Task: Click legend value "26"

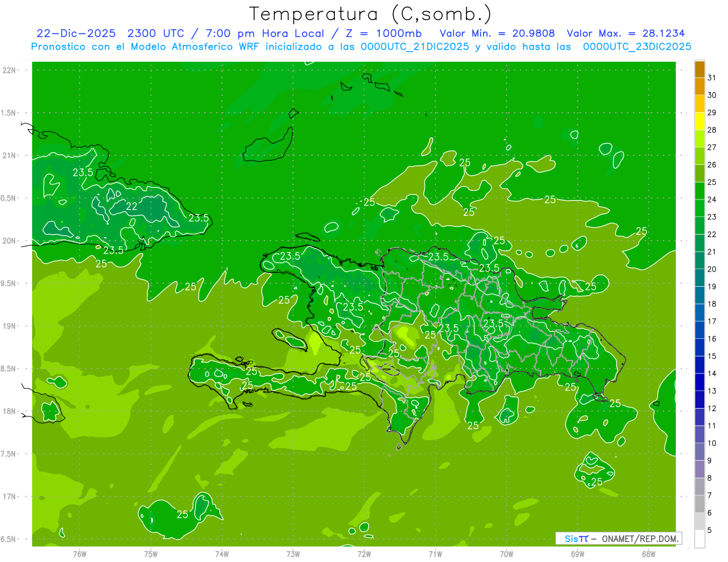Action: 712,165
